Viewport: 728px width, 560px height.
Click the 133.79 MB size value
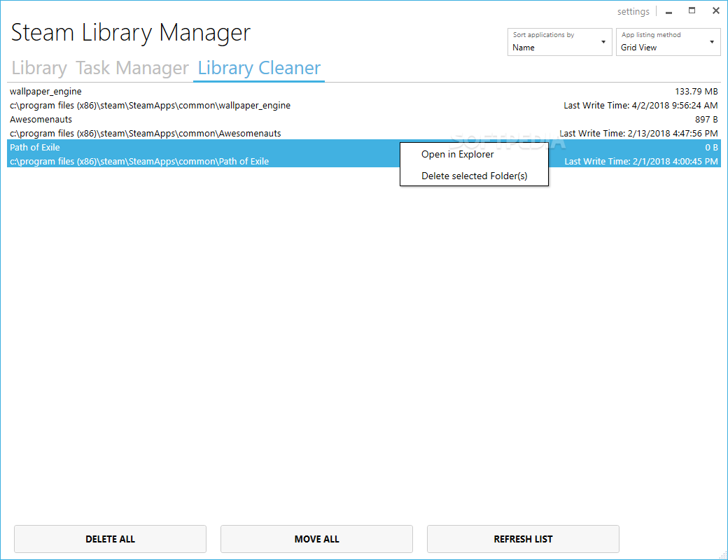(696, 92)
